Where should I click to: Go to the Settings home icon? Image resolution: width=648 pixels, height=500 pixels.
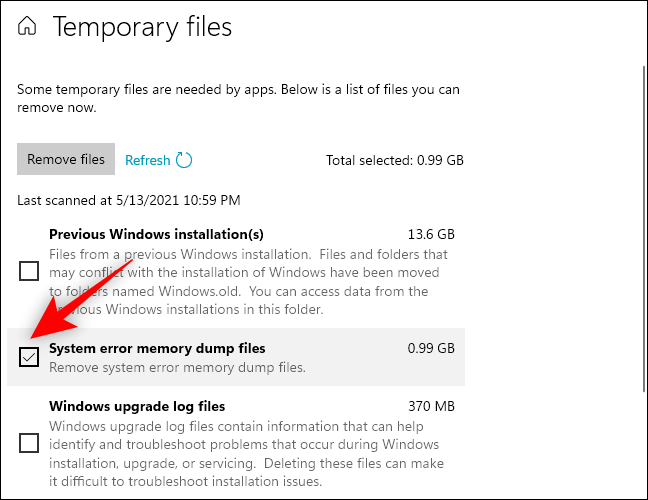pyautogui.click(x=27, y=26)
